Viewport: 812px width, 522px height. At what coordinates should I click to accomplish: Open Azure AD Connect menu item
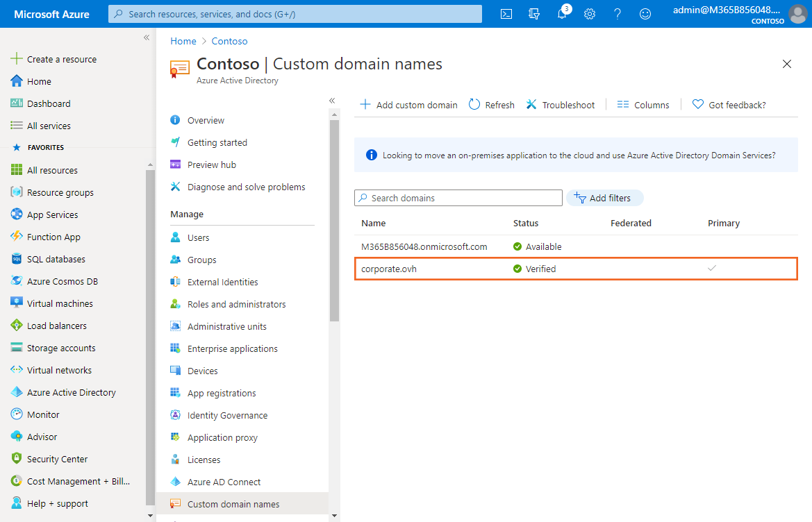click(x=224, y=482)
